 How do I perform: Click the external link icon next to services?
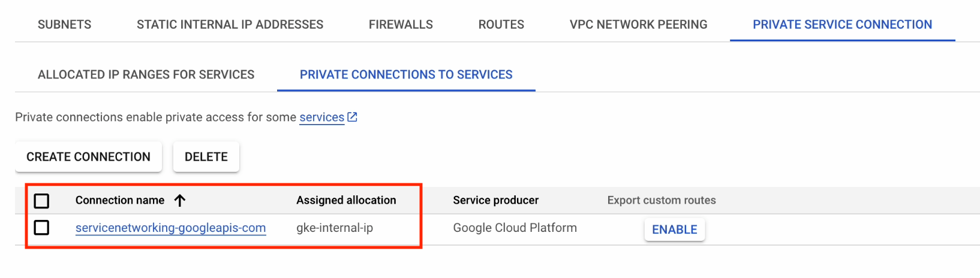tap(353, 117)
